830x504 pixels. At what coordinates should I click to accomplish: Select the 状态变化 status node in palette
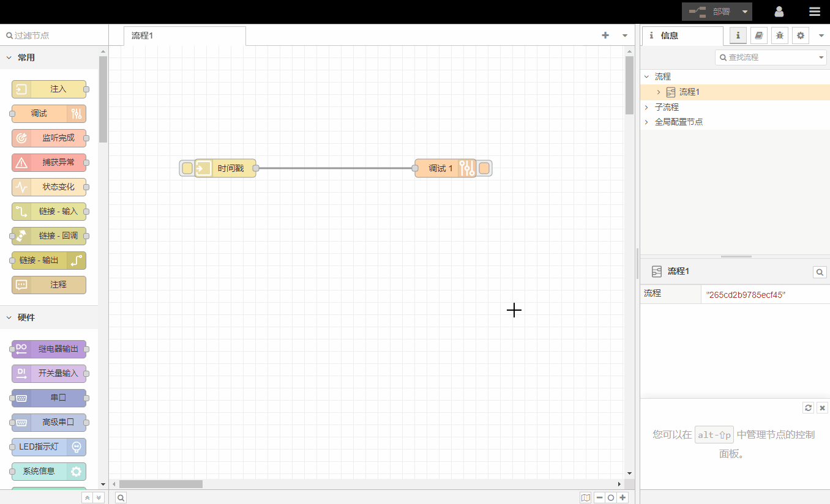(49, 187)
